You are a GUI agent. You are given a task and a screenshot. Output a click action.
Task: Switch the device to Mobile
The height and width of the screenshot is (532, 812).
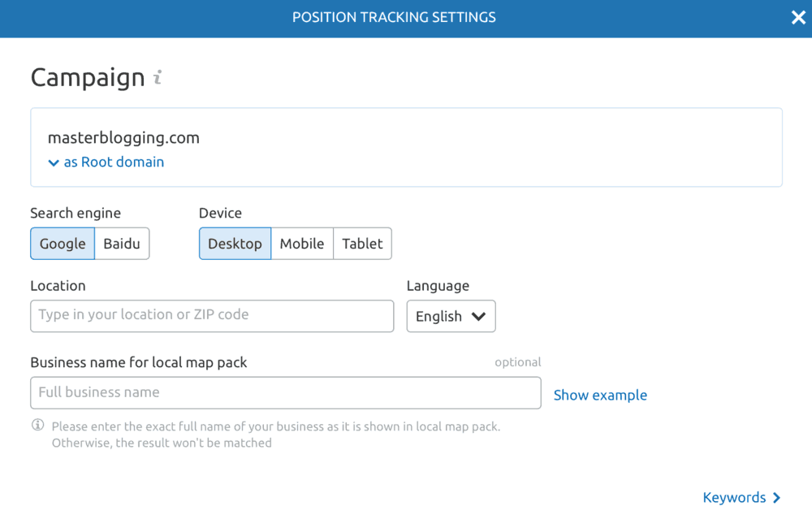301,243
